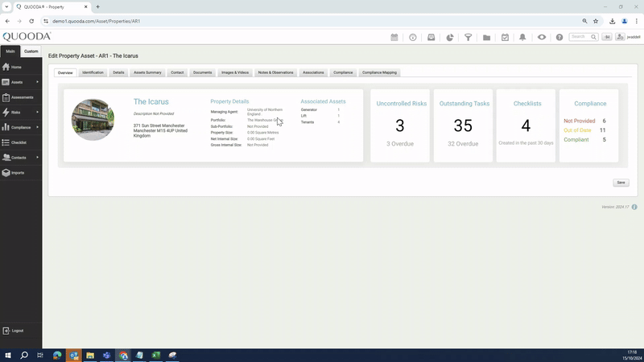Open the Documents tab
The width and height of the screenshot is (644, 362).
click(203, 72)
